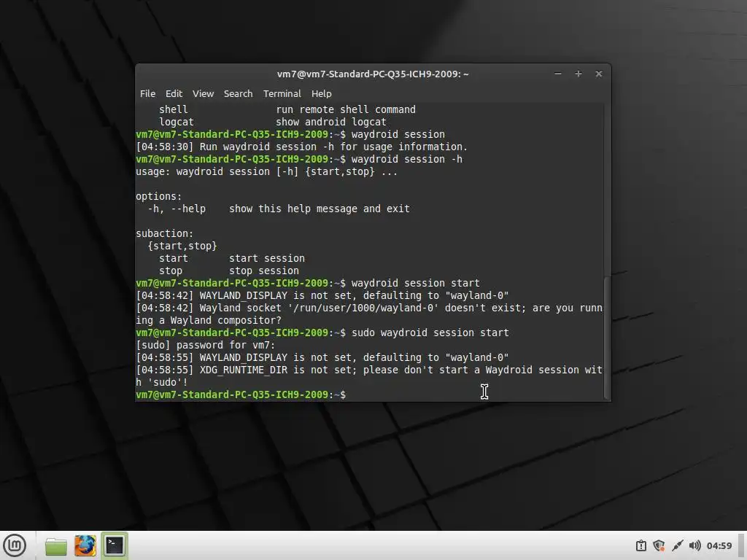Click text 'show this help message and exit'
Screen dimensions: 747x560
click(320, 209)
